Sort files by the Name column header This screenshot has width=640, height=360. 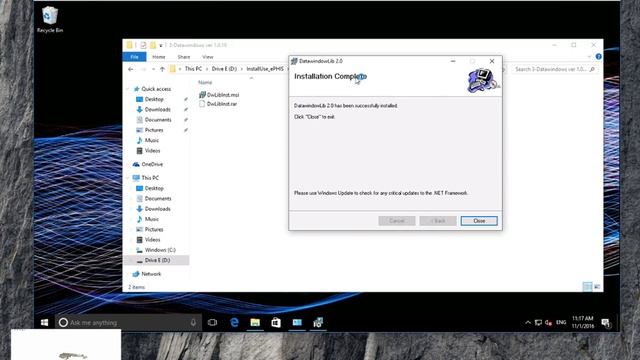pos(205,82)
